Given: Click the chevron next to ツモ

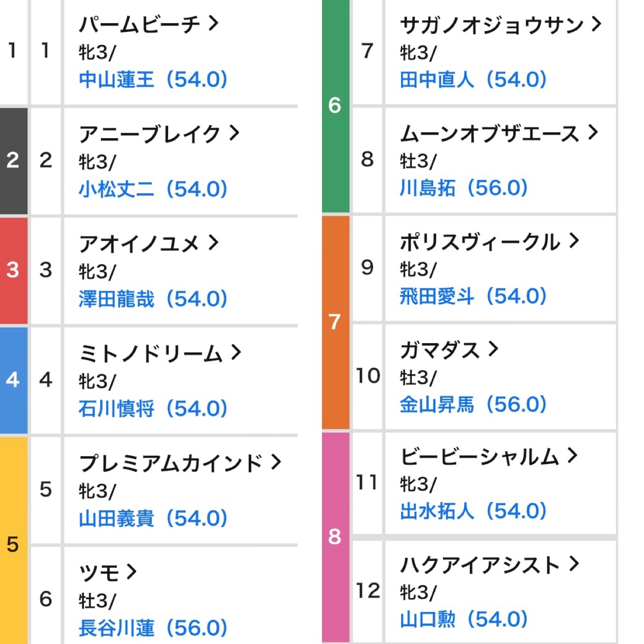Looking at the screenshot, I should [x=131, y=571].
